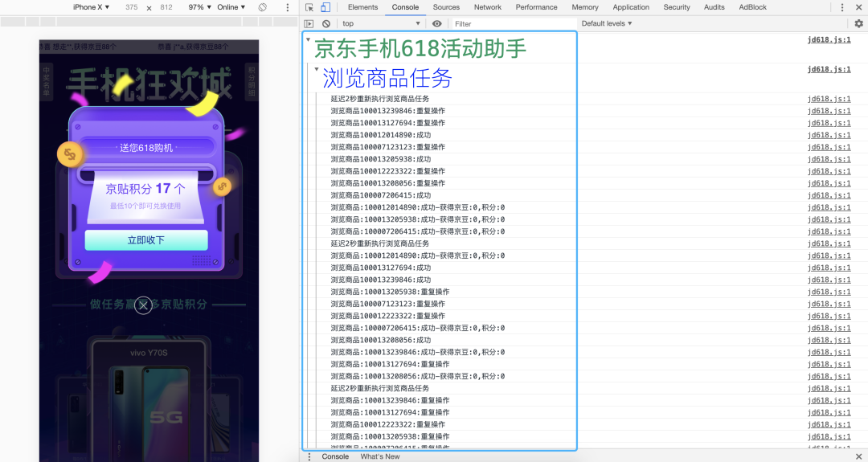Open console settings gear
The image size is (868, 462).
pos(858,24)
